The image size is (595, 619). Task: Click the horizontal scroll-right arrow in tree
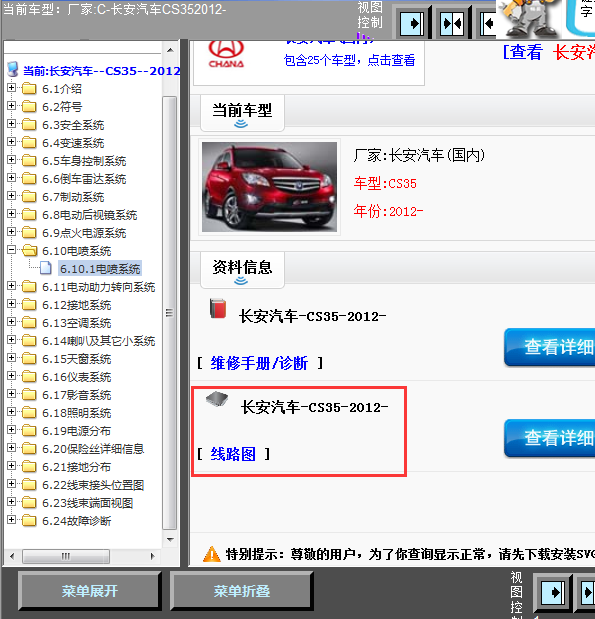[152, 556]
